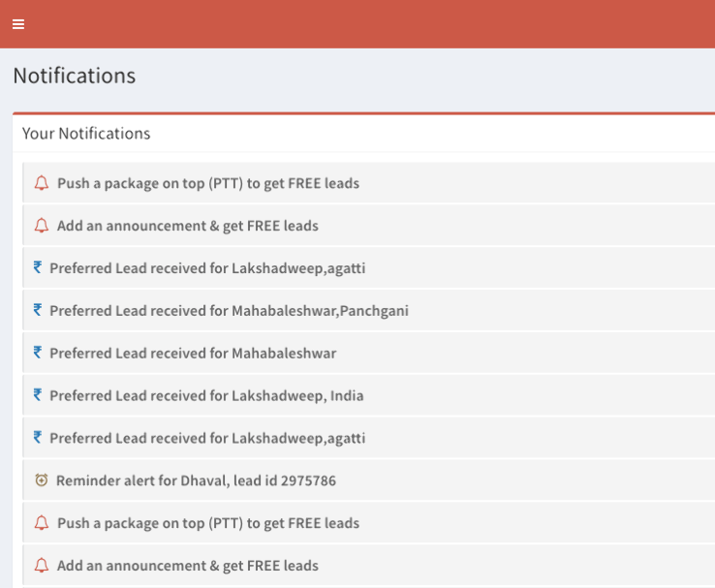Open Reminder alert for Dhaval lead 2975786
Image resolution: width=715 pixels, height=588 pixels.
369,480
